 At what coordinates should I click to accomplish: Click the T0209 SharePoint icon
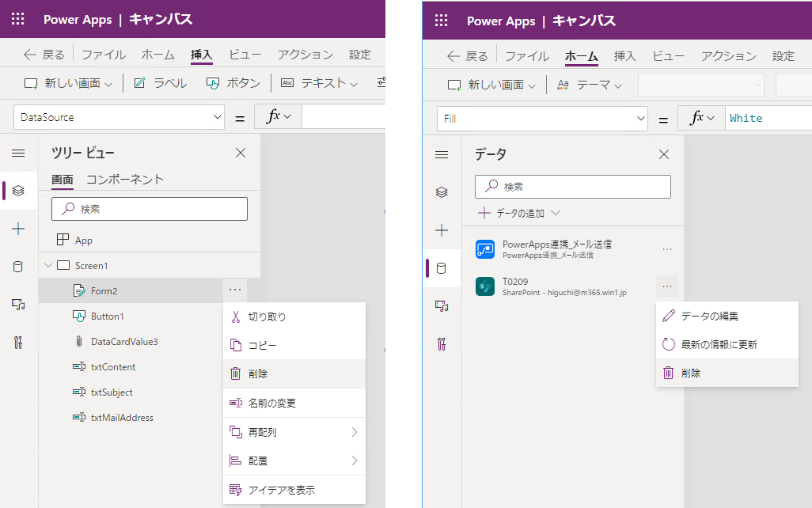[485, 286]
